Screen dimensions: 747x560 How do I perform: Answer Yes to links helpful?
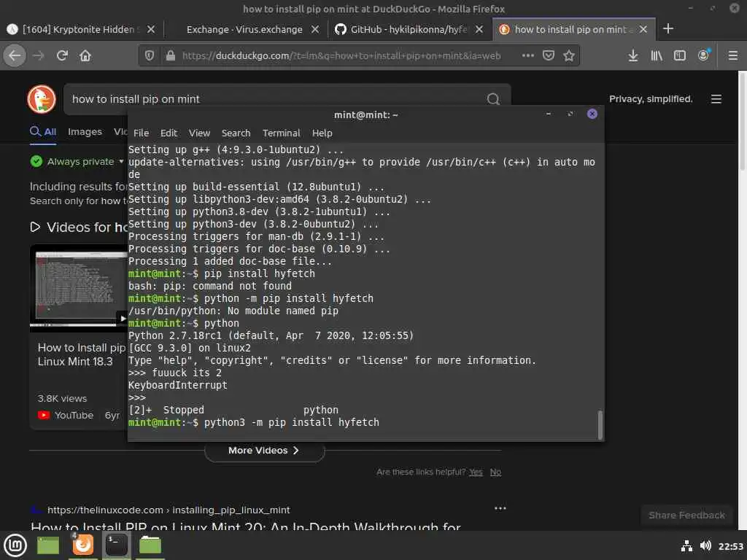pyautogui.click(x=476, y=472)
